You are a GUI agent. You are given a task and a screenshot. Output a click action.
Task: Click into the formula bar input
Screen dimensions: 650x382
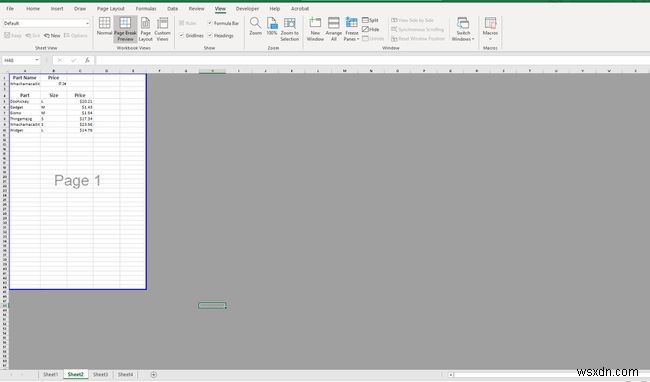[x=372, y=60]
